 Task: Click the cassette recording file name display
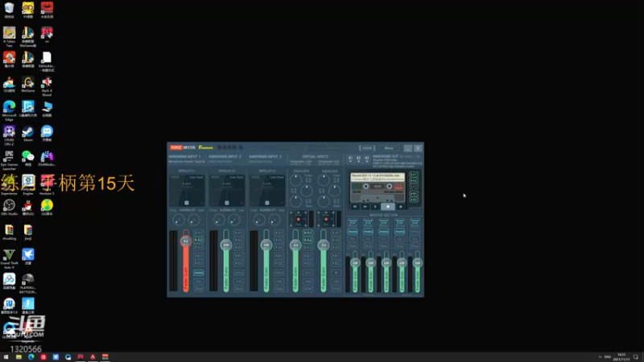tap(378, 177)
